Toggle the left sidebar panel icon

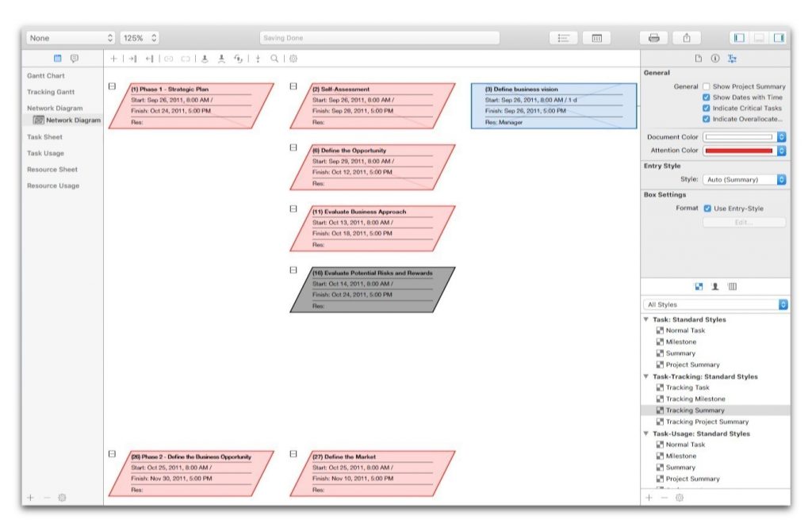point(739,38)
